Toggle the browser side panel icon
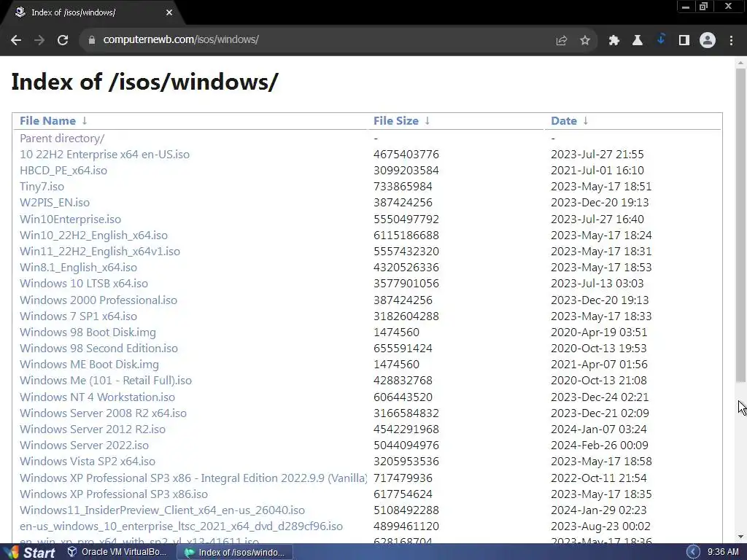747x560 pixels. (x=684, y=41)
